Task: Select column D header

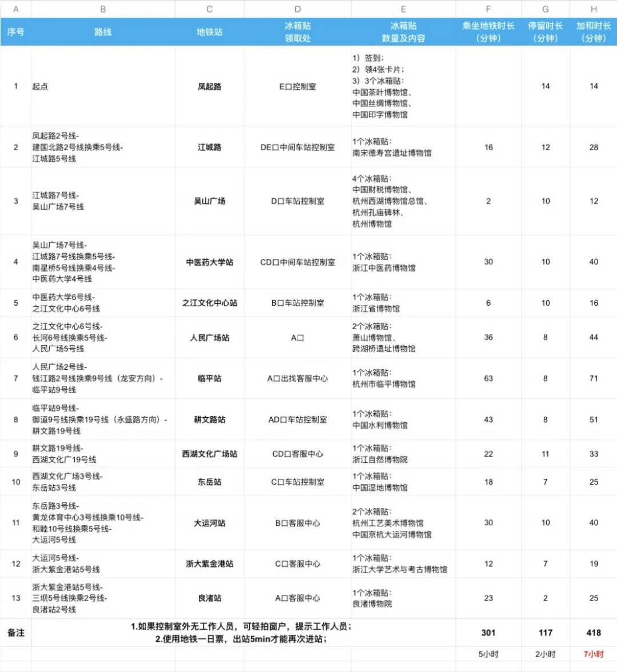Action: click(298, 9)
